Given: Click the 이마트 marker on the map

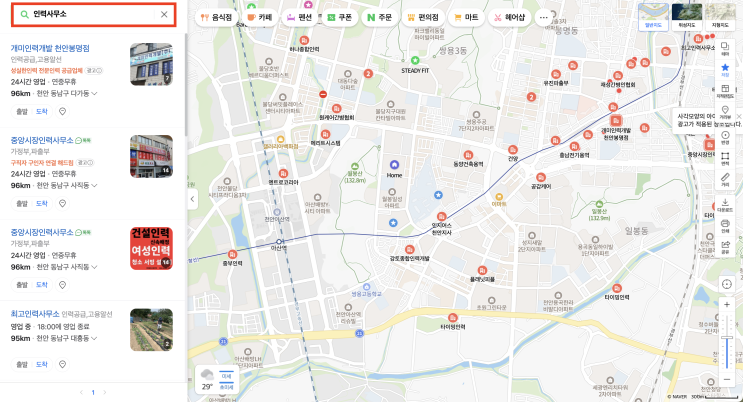Looking at the screenshot, I should click(499, 196).
